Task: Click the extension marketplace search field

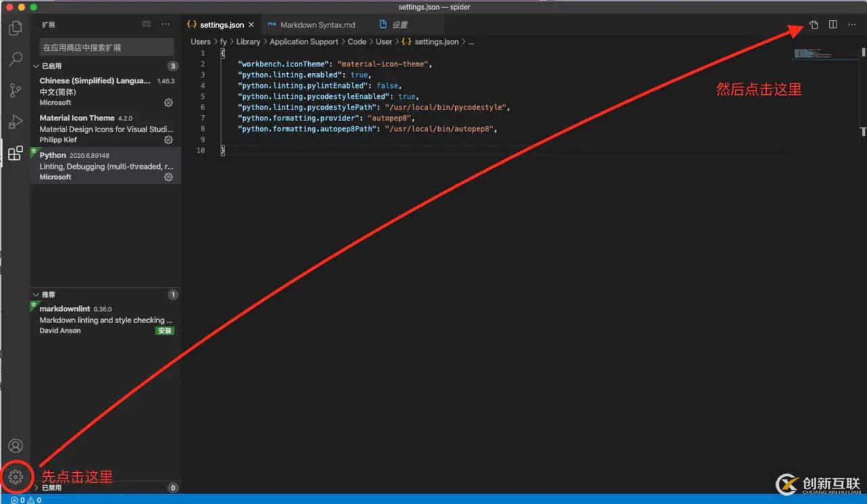Action: (106, 47)
